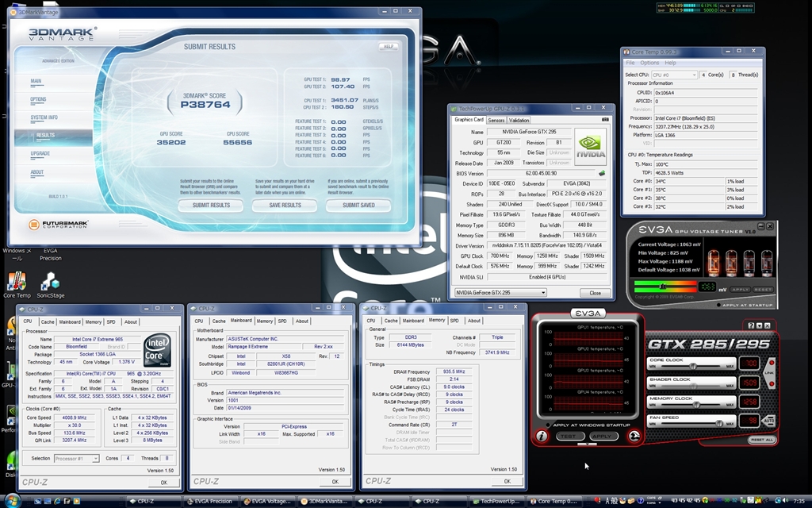The width and height of the screenshot is (812, 508).
Task: Open Core Temp Help menu
Action: click(x=670, y=63)
